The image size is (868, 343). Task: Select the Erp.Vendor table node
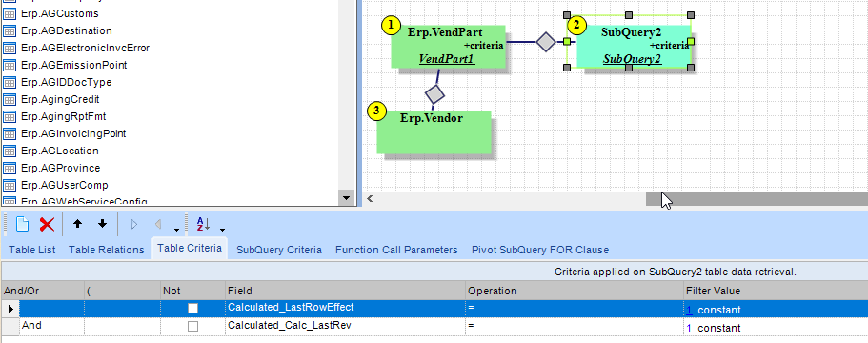tap(434, 131)
